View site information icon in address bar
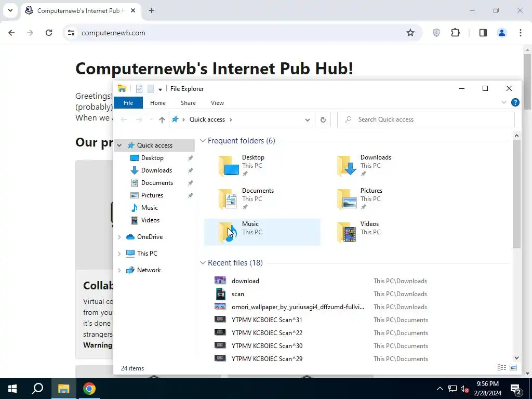The width and height of the screenshot is (532, 399). coord(71,33)
